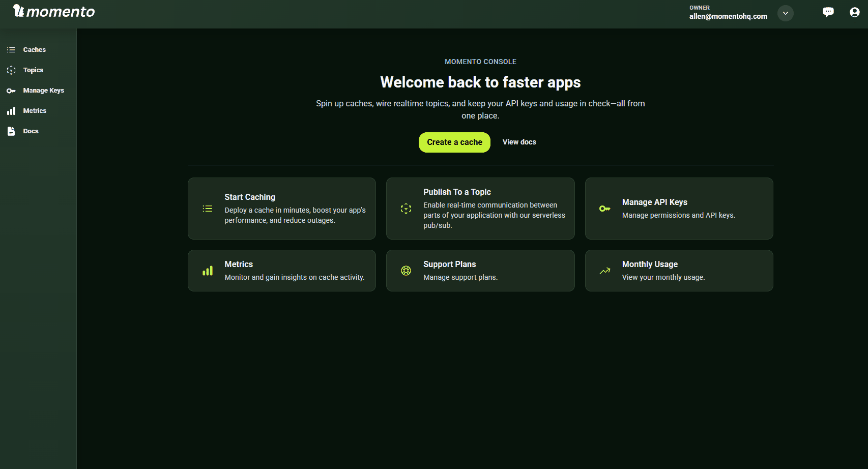The width and height of the screenshot is (868, 469).
Task: Click the trending arrow icon on Monthly Usage
Action: [604, 271]
